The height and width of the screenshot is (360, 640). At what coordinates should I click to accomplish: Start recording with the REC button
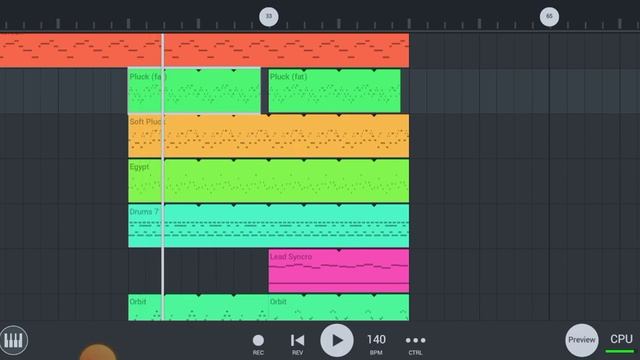(x=258, y=344)
